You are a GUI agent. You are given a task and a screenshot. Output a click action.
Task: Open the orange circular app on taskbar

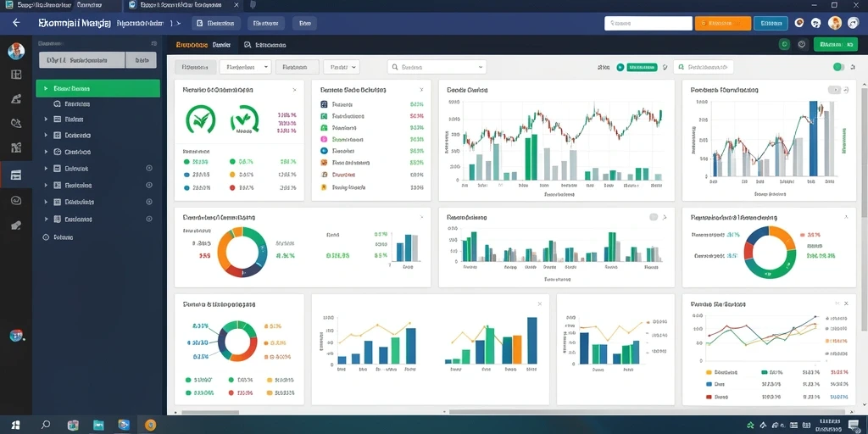pyautogui.click(x=149, y=425)
